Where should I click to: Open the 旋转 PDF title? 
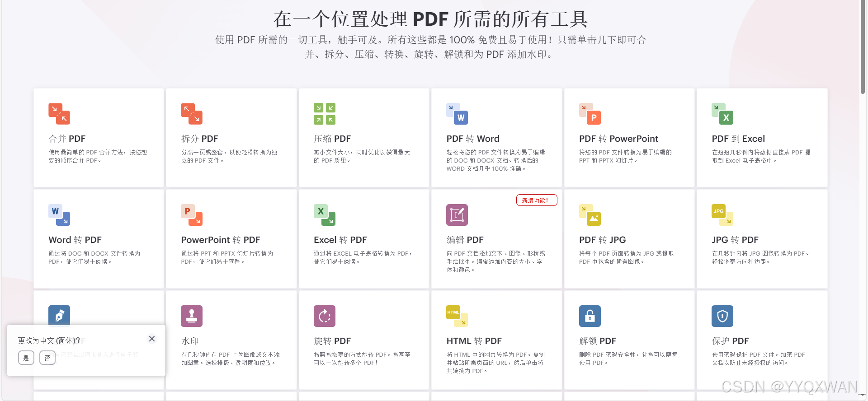tap(332, 341)
